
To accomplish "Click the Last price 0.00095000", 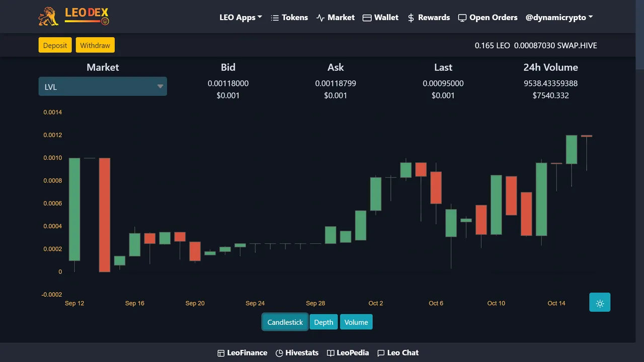I will click(443, 83).
